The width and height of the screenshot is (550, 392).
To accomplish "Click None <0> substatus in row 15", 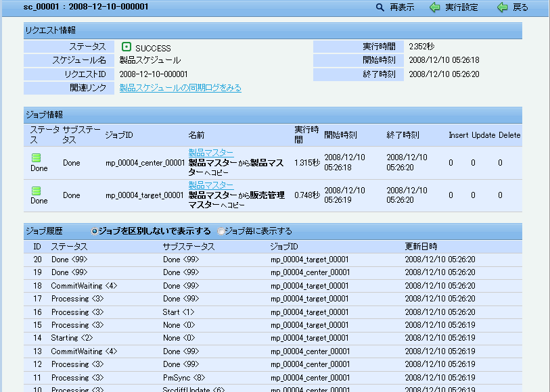I will click(x=179, y=325).
